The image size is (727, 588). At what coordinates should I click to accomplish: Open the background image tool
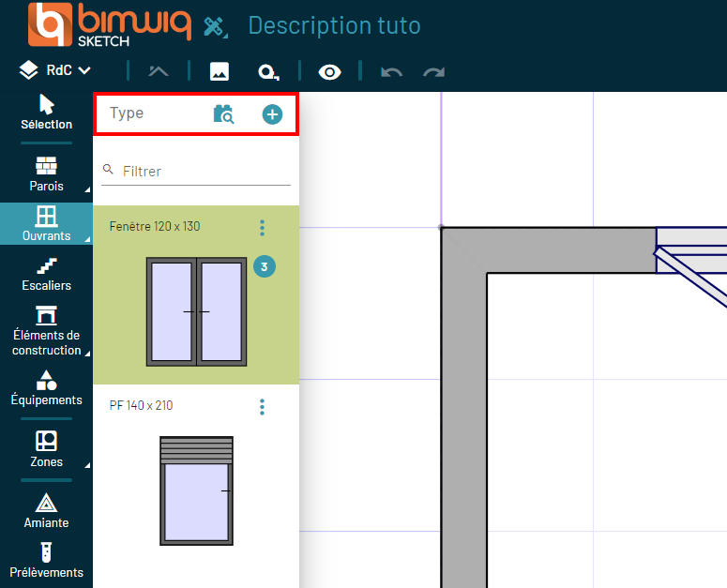click(220, 72)
